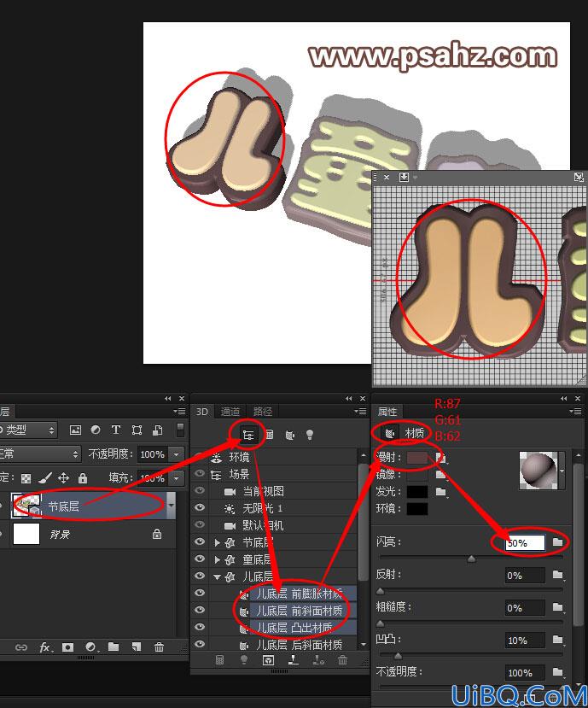Toggle eye of 儿底层 前斜面材质
This screenshot has width=588, height=708.
pos(200,610)
